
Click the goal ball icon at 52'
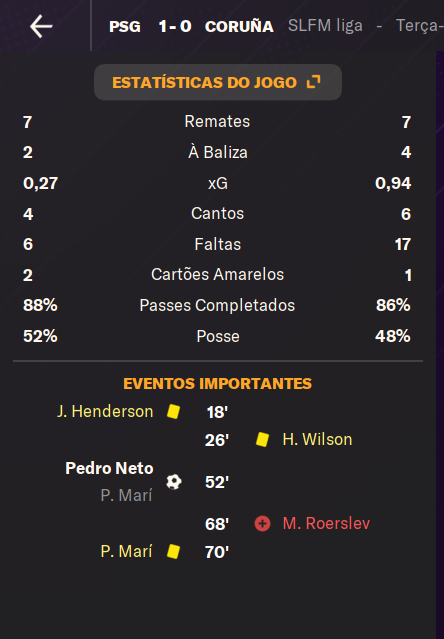[x=174, y=482]
